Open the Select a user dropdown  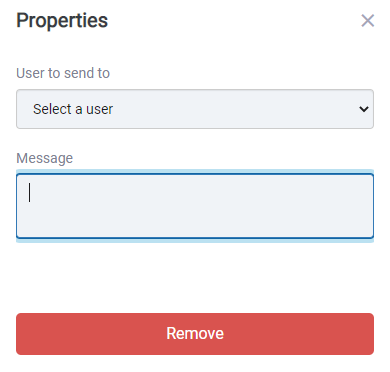195,109
